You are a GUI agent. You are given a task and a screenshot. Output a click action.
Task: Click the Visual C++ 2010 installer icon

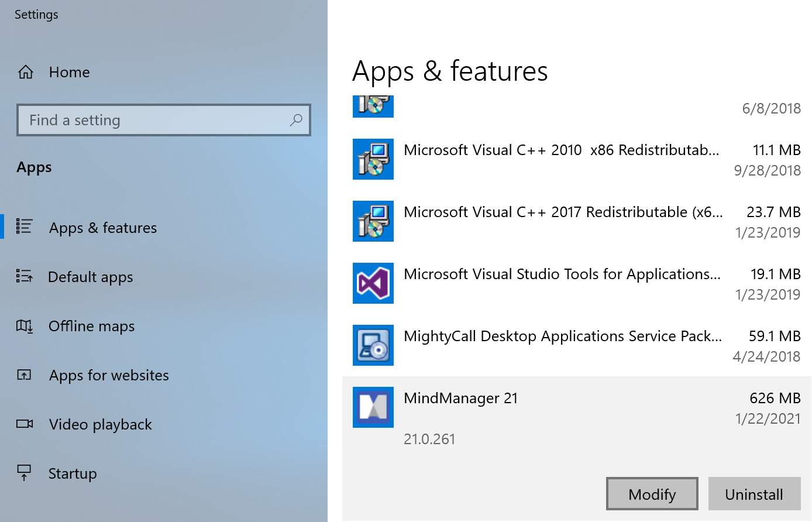[373, 159]
